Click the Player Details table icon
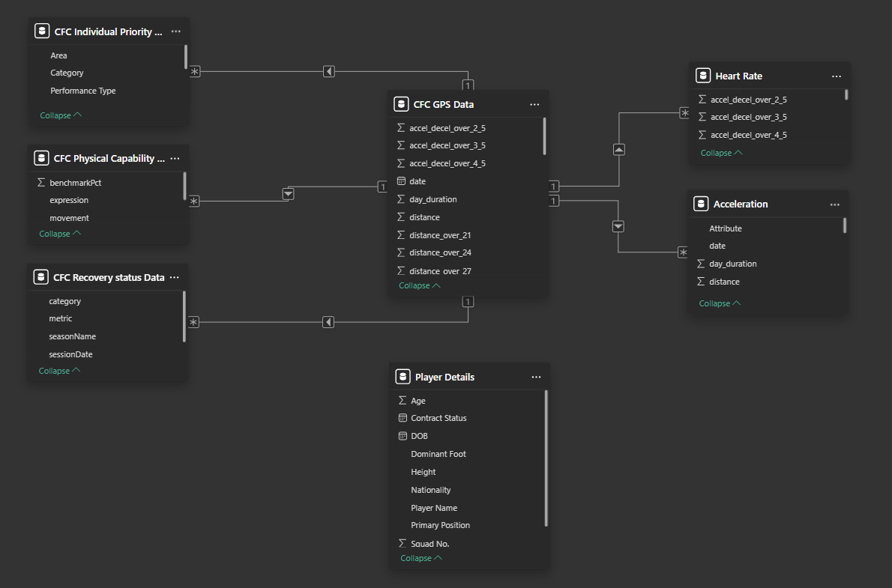The width and height of the screenshot is (892, 588). coord(403,377)
